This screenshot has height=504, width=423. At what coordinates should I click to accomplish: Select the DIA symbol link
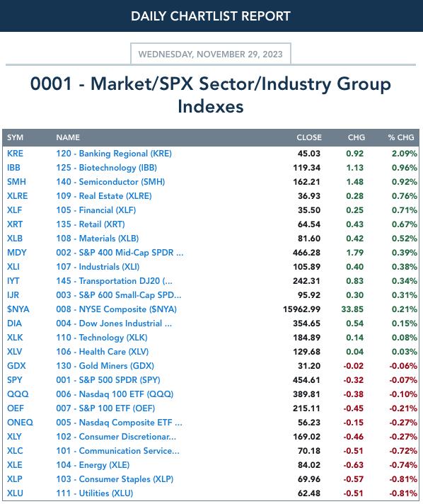coord(14,323)
